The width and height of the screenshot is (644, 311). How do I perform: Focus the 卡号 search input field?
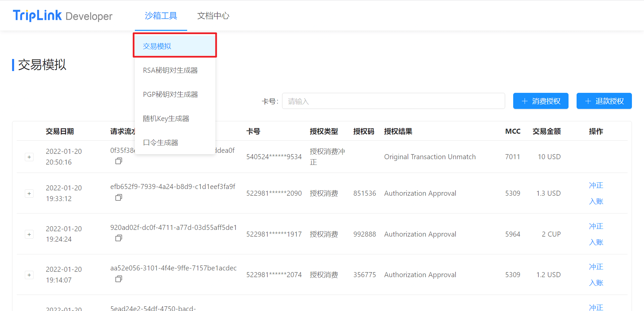click(393, 101)
